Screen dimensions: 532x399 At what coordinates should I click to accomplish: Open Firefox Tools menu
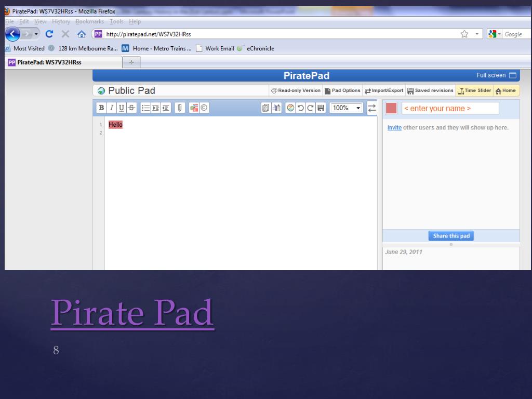pyautogui.click(x=116, y=21)
